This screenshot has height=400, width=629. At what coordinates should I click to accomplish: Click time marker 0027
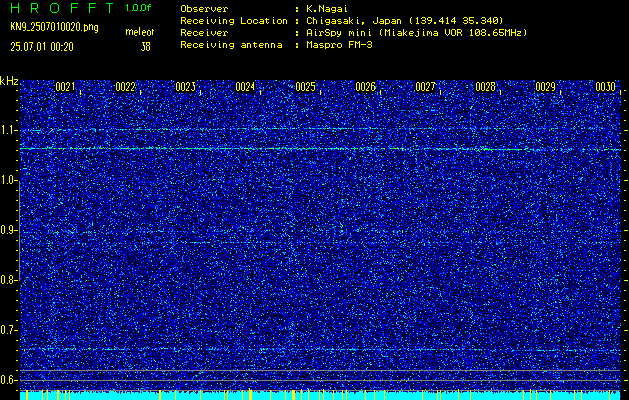(425, 87)
